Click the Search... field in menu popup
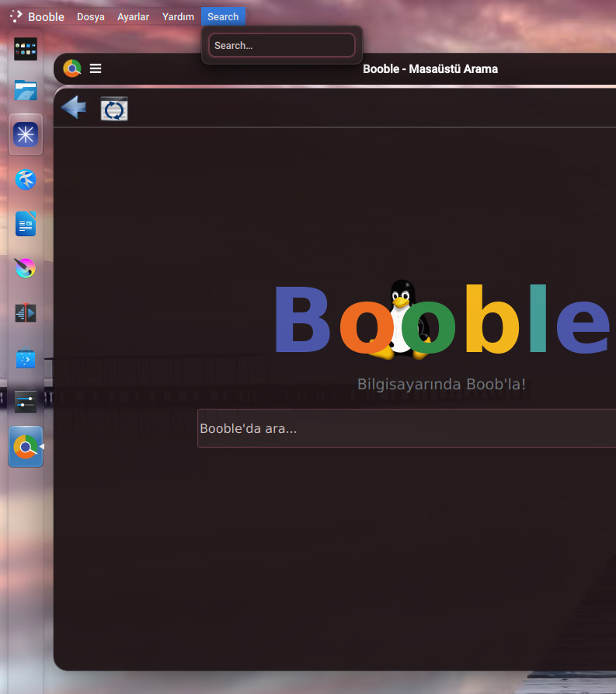The image size is (616, 694). (281, 45)
